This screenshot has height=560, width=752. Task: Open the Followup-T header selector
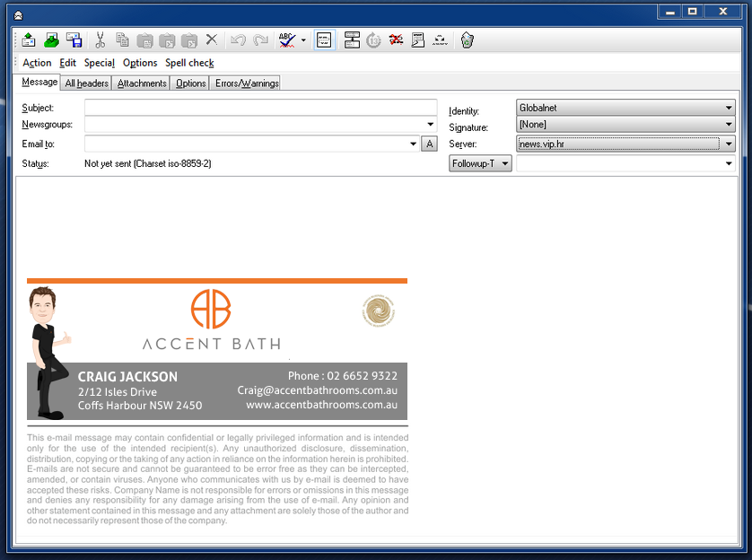(x=480, y=163)
